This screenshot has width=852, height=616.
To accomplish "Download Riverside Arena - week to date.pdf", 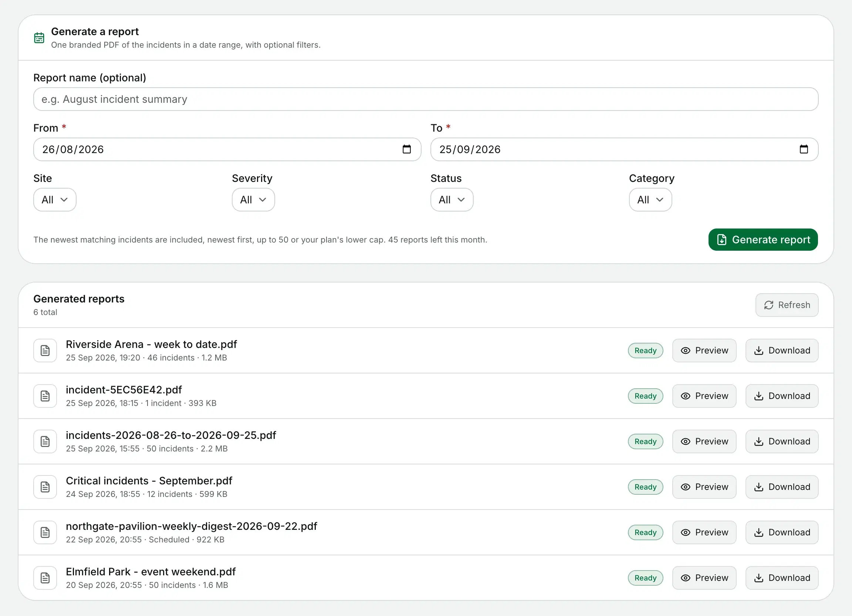I will pos(782,351).
